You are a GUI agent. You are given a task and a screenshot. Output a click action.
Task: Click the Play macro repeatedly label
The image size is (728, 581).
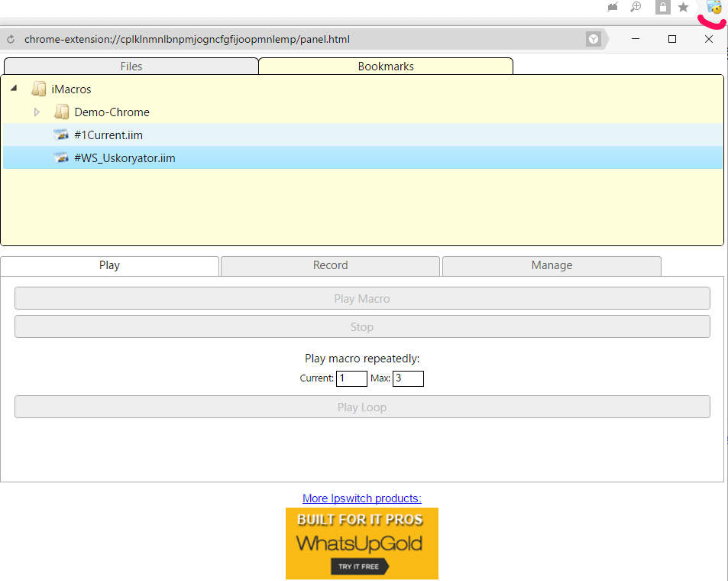coord(362,359)
